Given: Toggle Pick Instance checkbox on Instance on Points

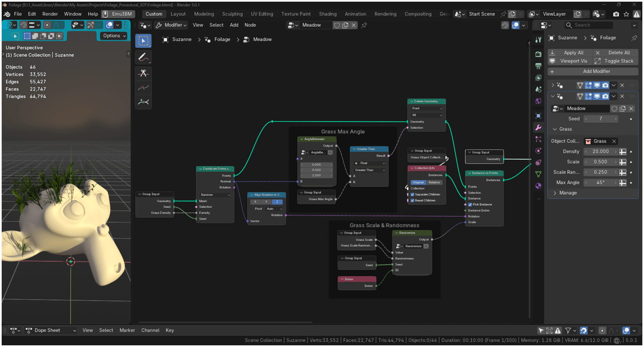Looking at the screenshot, I should (470, 205).
